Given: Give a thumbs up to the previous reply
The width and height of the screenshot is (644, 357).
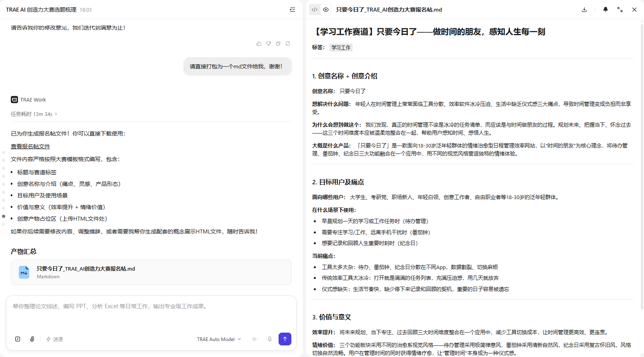Looking at the screenshot, I should click(x=259, y=44).
